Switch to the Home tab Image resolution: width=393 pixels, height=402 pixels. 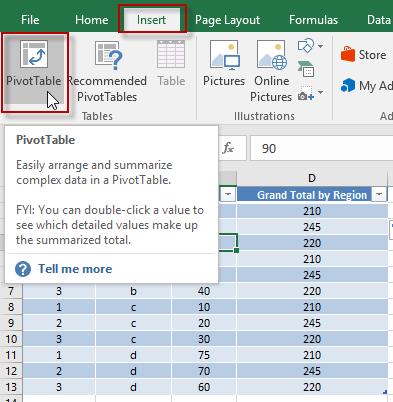pyautogui.click(x=91, y=20)
